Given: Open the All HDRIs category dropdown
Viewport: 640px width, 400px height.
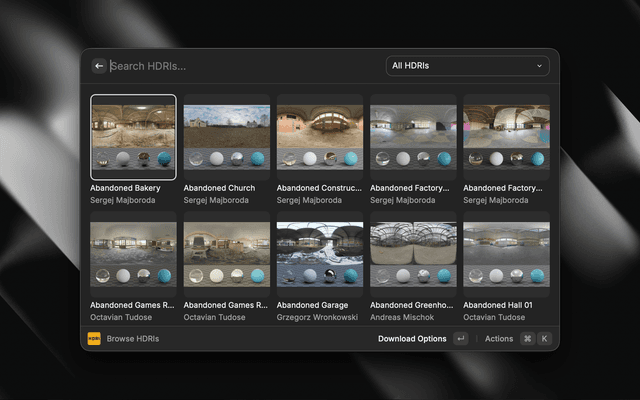Looking at the screenshot, I should (x=467, y=66).
